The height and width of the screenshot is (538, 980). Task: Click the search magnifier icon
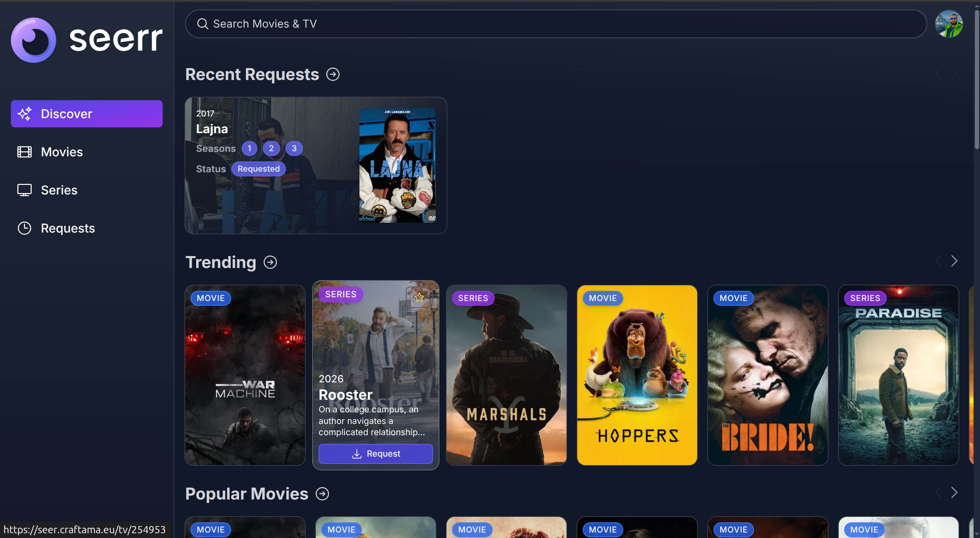point(203,24)
